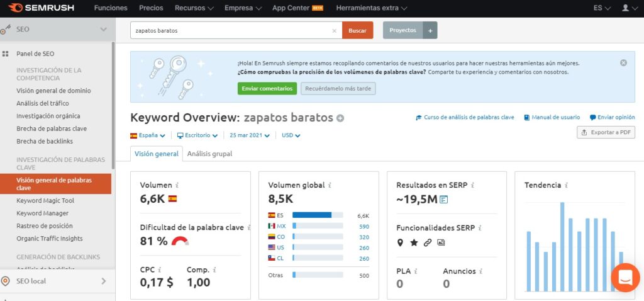Click the Resultados en SERP info icon

pos(472,186)
